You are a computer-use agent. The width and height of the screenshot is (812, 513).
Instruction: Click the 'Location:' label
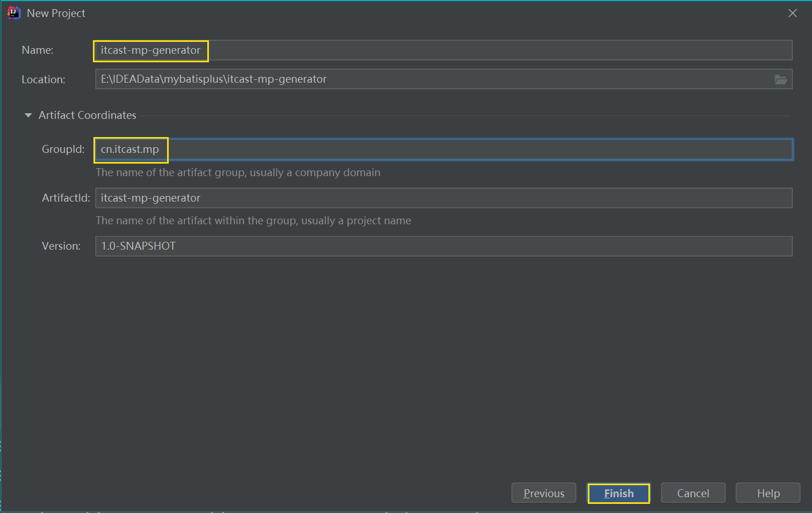coord(43,79)
